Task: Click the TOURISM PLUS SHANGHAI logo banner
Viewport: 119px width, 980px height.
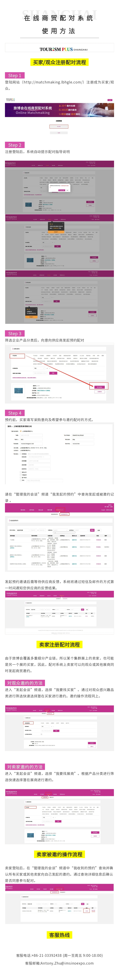Action: 59,48
